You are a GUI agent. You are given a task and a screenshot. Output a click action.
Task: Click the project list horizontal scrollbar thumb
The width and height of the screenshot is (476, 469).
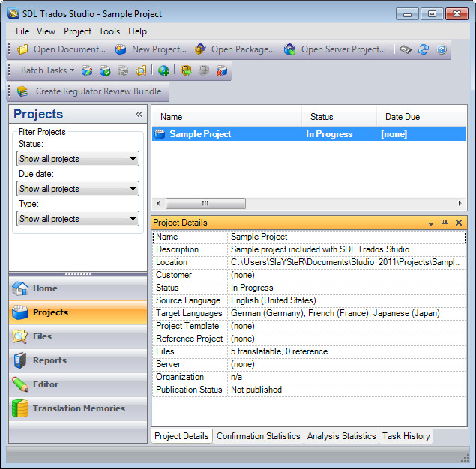[x=205, y=203]
